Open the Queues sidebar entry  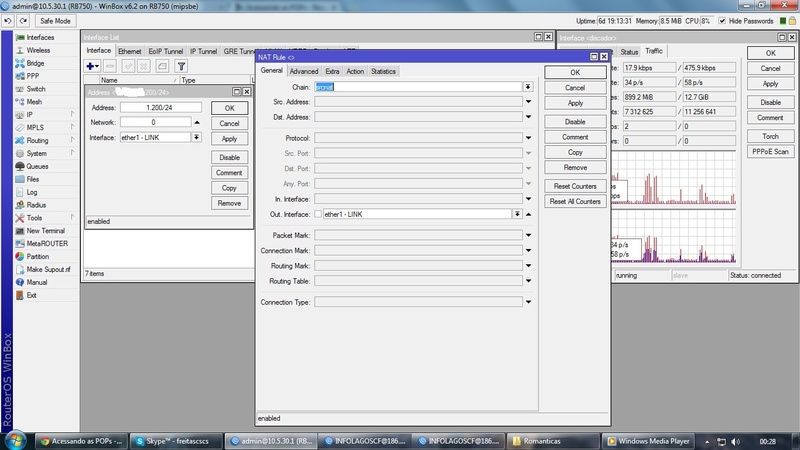(x=37, y=166)
